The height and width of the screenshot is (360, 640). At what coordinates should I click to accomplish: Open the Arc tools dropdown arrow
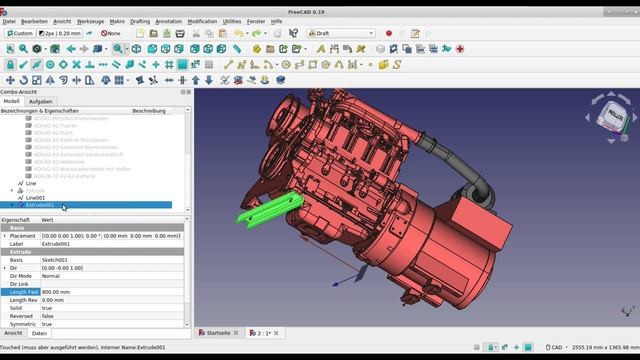(277, 64)
